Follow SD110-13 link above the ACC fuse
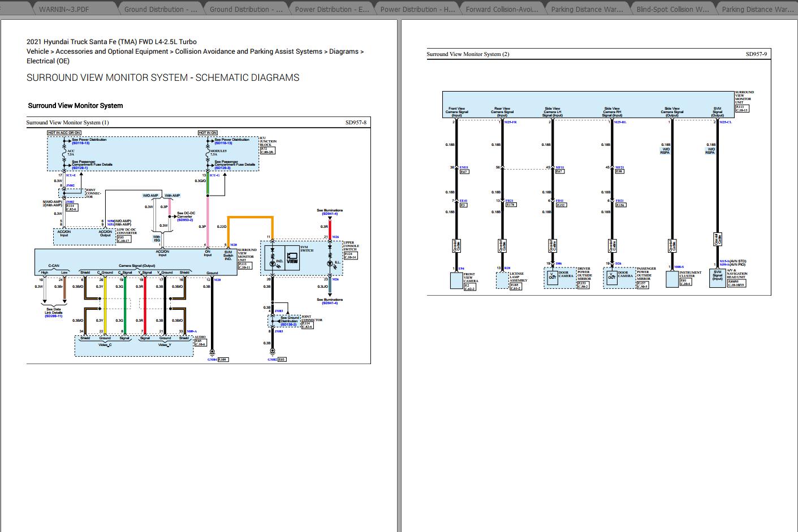This screenshot has height=532, width=798. coord(80,143)
